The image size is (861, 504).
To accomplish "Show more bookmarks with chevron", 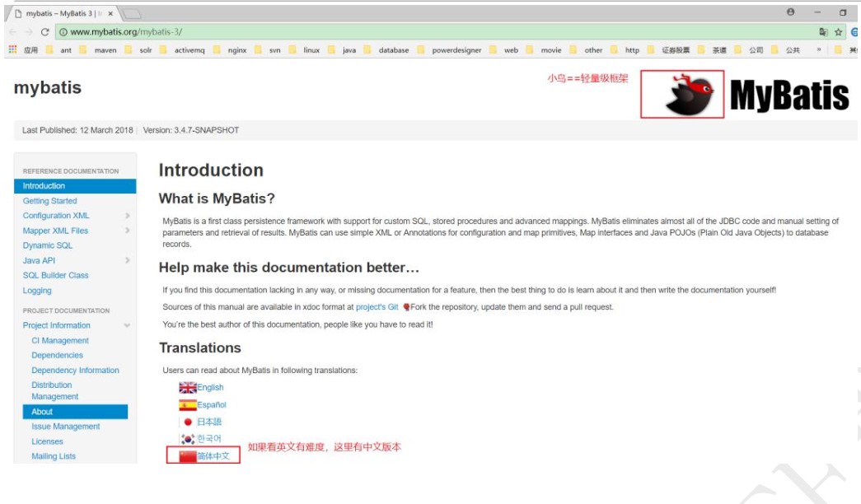I will pos(819,49).
